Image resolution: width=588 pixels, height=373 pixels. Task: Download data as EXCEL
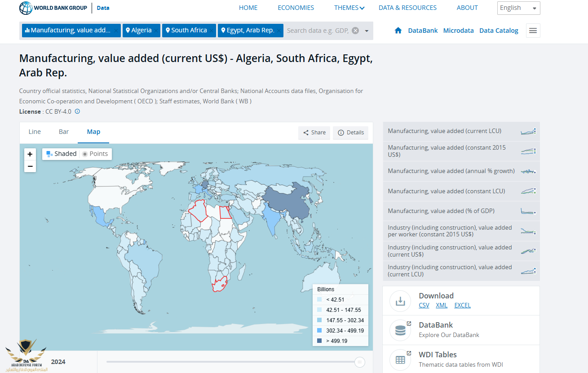click(x=463, y=305)
